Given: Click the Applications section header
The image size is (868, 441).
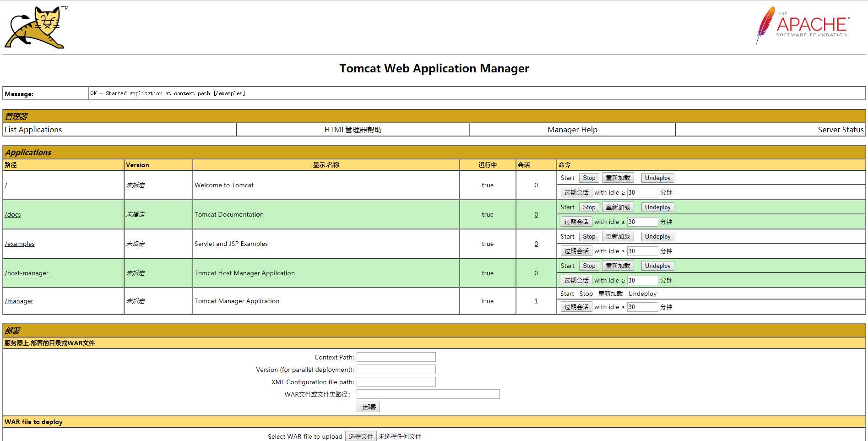Looking at the screenshot, I should [x=434, y=152].
